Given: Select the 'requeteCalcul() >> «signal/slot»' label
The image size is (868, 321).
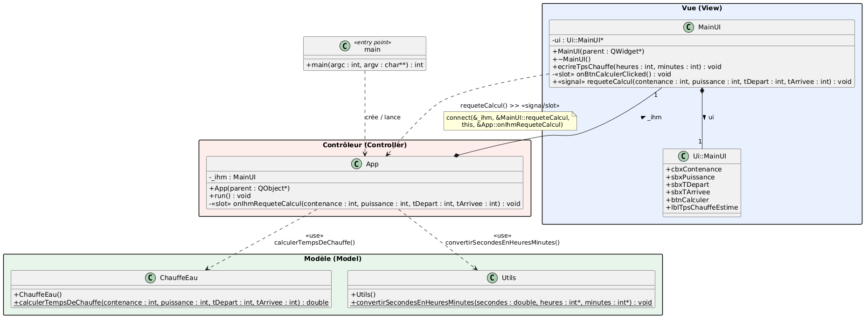Looking at the screenshot, I should 510,106.
